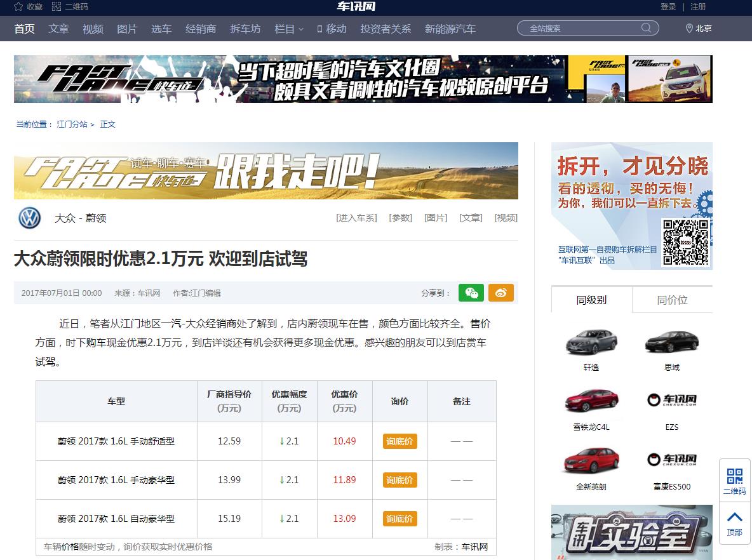Open the 经销商 navigation item
The width and height of the screenshot is (752, 560).
[x=201, y=29]
